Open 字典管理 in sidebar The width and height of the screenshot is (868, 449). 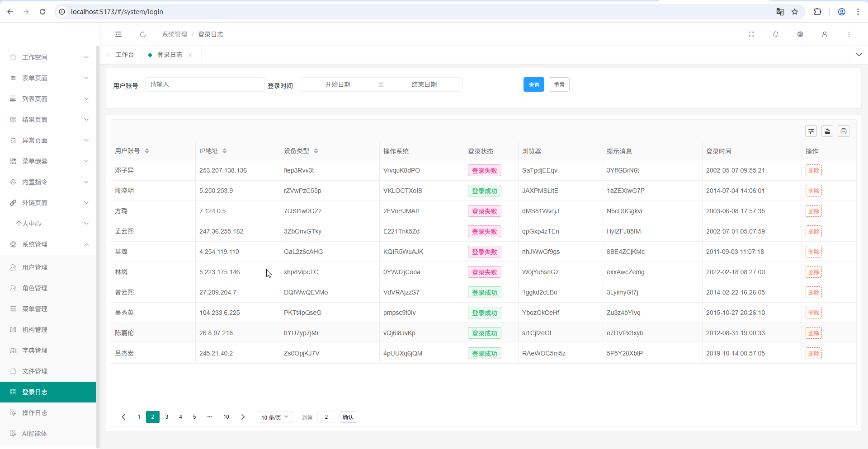48,351
